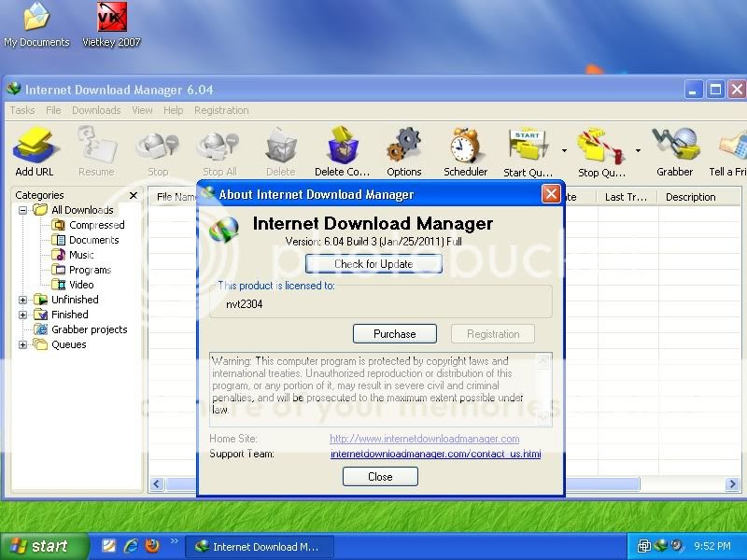This screenshot has height=560, width=747.
Task: Collapse the All Downloads tree node
Action: point(22,210)
